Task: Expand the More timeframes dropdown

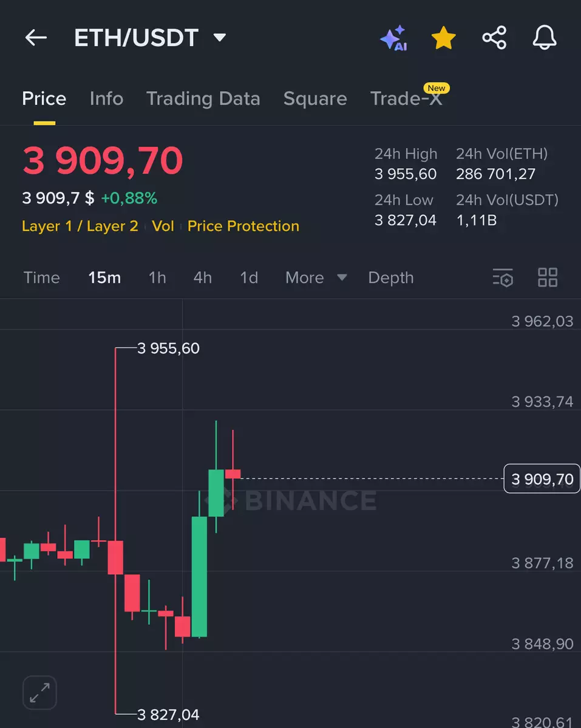Action: click(x=316, y=278)
